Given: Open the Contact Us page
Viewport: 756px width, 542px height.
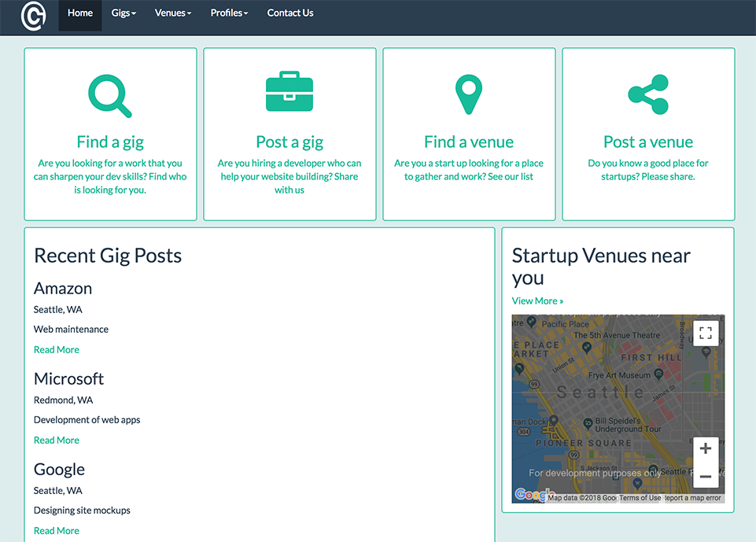Looking at the screenshot, I should (x=290, y=13).
